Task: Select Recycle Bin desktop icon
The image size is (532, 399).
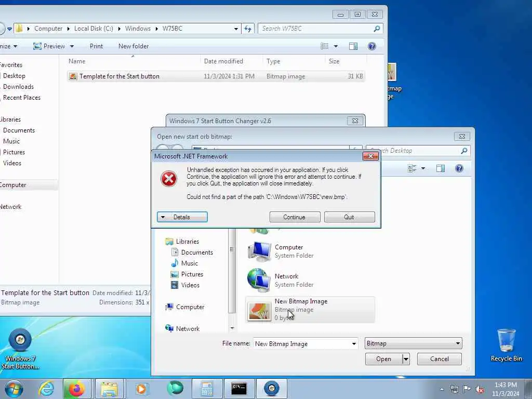Action: click(506, 345)
